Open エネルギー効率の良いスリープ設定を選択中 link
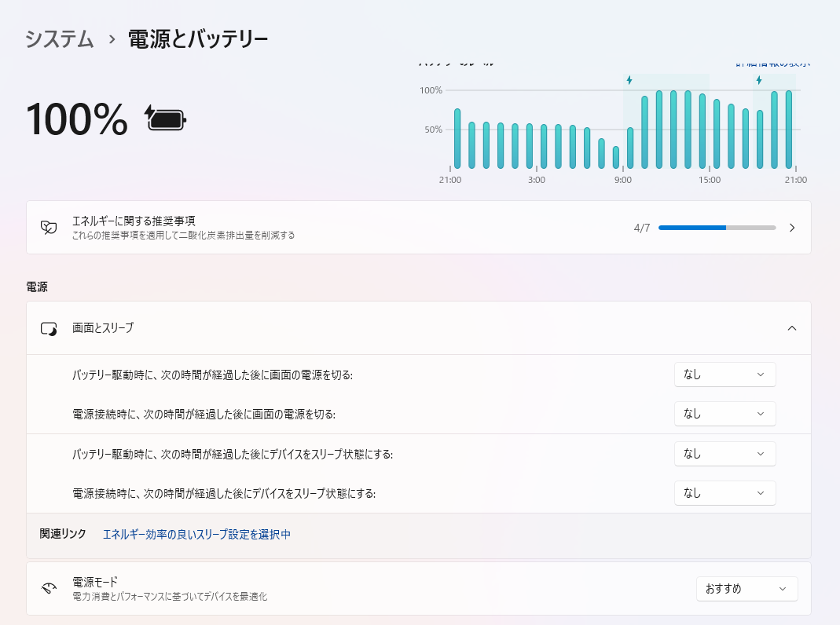 point(196,534)
